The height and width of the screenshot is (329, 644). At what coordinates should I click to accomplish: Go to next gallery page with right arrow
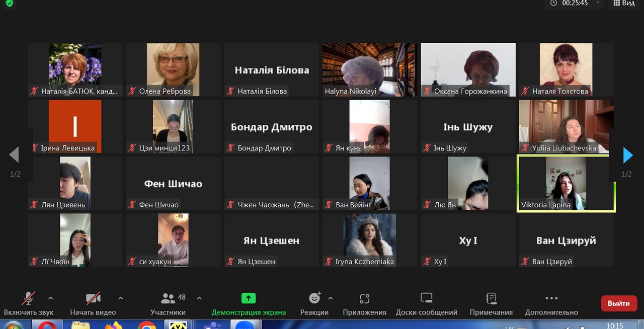[x=627, y=155]
